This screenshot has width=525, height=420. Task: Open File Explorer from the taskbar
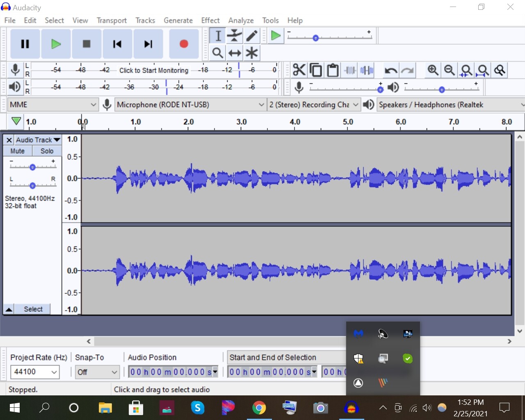(105, 408)
